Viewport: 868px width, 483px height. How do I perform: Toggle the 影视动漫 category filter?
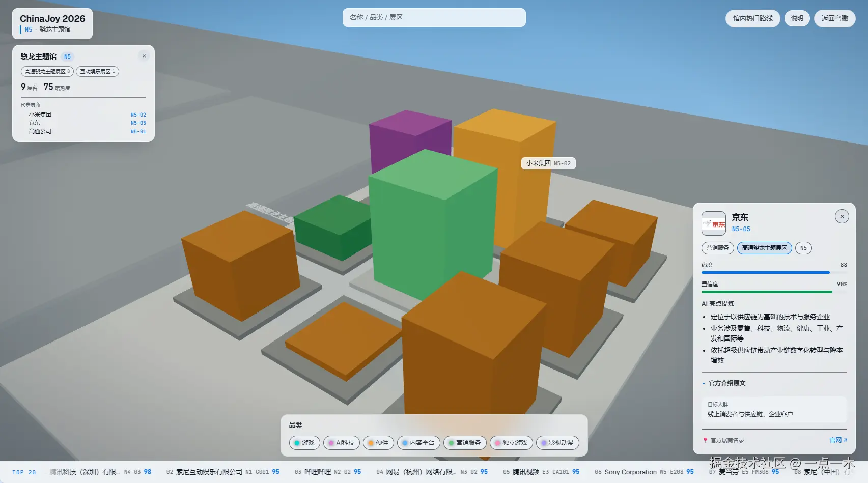click(x=557, y=443)
